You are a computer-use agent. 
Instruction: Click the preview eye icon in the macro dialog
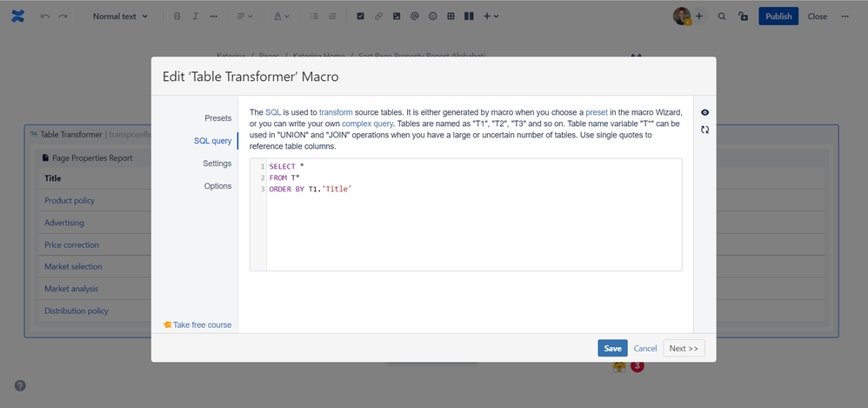tap(704, 112)
